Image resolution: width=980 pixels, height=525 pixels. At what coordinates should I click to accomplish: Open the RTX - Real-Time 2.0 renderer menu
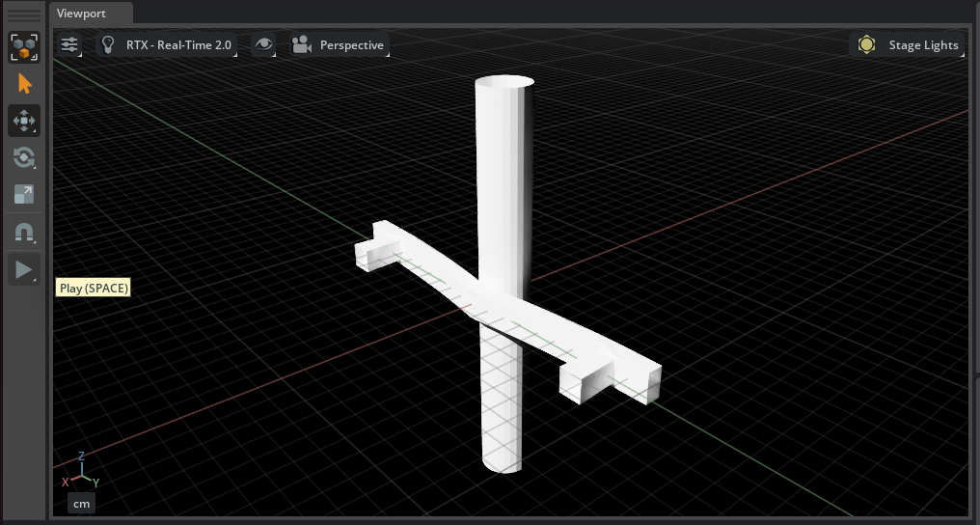pos(167,45)
